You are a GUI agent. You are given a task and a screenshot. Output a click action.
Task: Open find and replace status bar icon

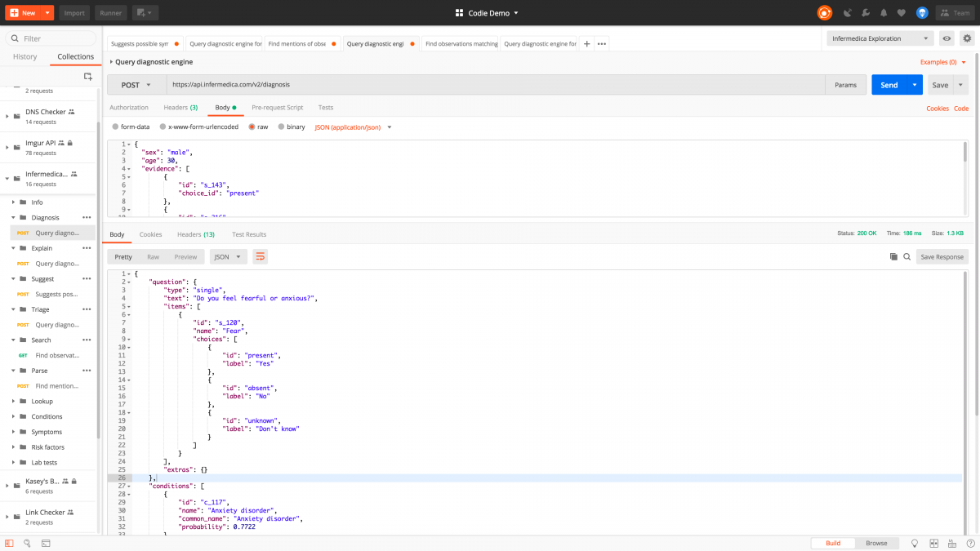pyautogui.click(x=27, y=543)
